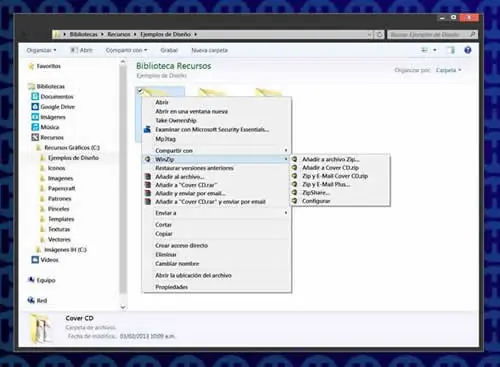Click the search Ejemplos de Diseño field
The width and height of the screenshot is (500, 367).
click(x=433, y=34)
